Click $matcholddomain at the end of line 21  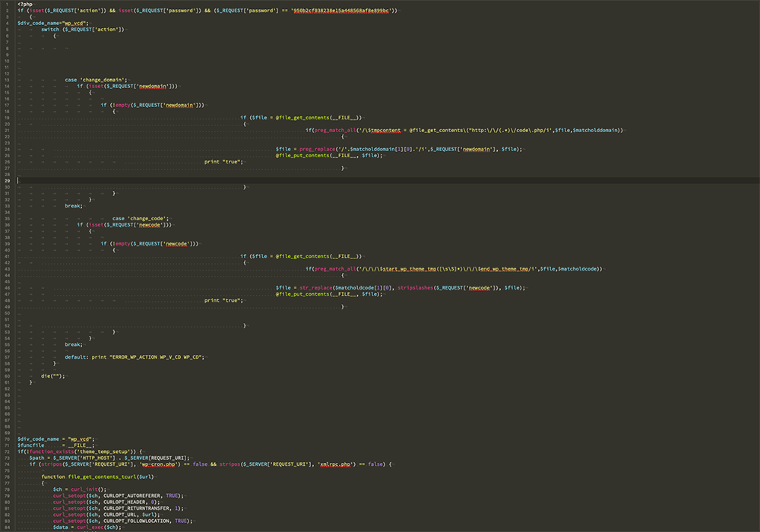point(595,130)
